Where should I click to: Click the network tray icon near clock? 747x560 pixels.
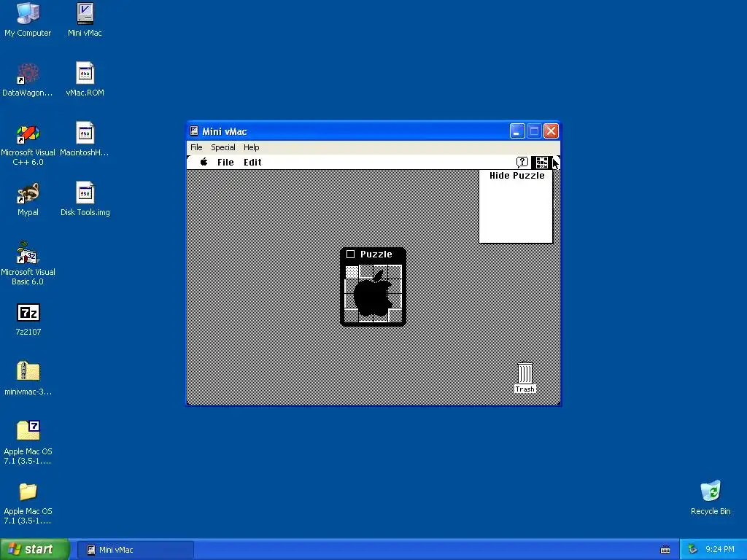click(x=693, y=550)
